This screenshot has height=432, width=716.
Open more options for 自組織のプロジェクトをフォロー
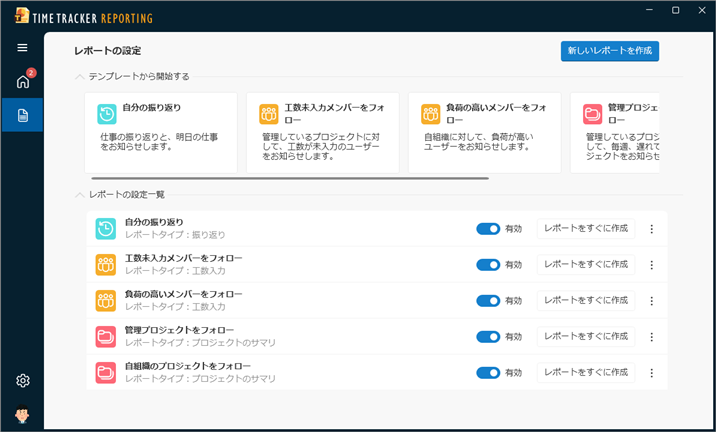(x=651, y=373)
